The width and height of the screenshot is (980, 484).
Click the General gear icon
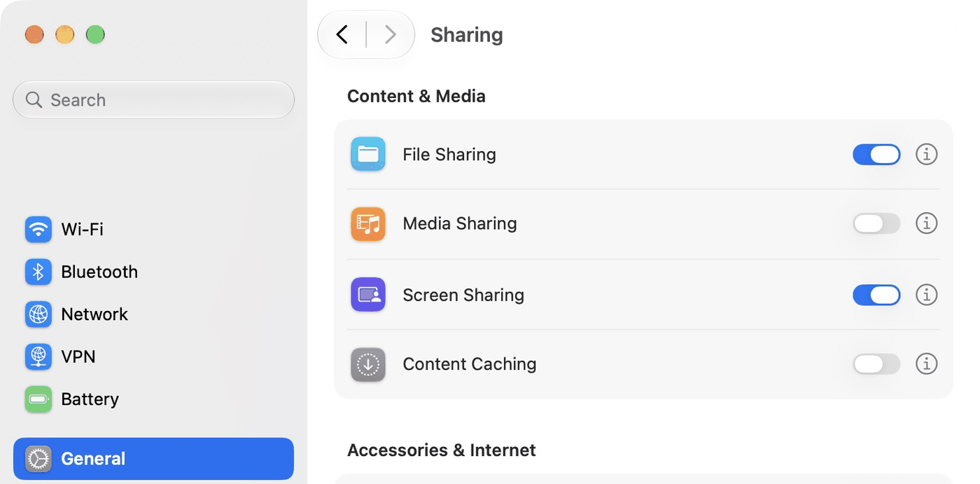tap(38, 459)
